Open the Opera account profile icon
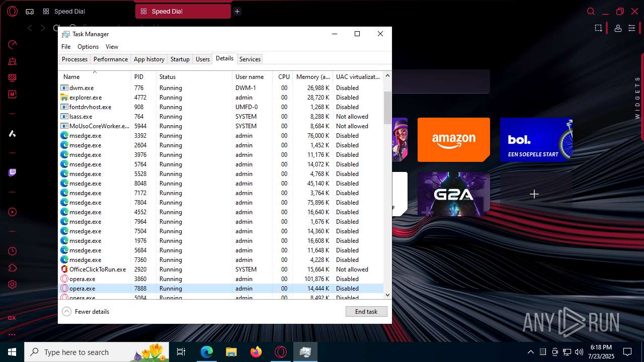This screenshot has width=644, height=362. [618, 28]
